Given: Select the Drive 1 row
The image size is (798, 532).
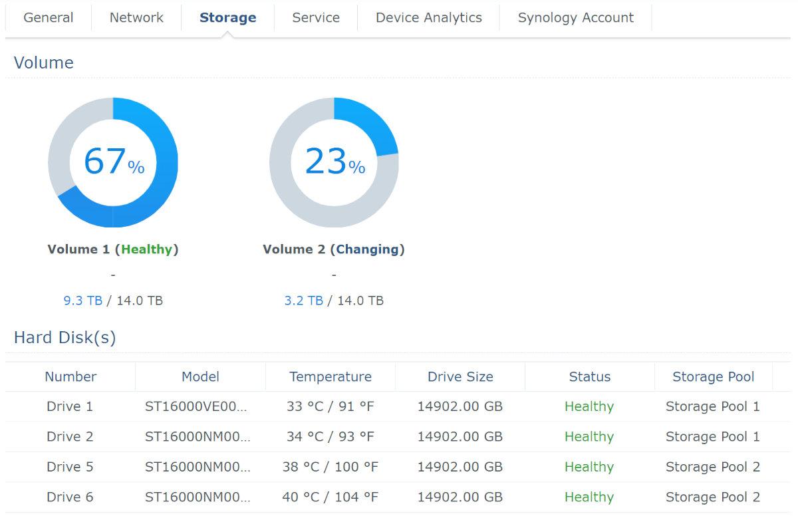Looking at the screenshot, I should coord(70,406).
